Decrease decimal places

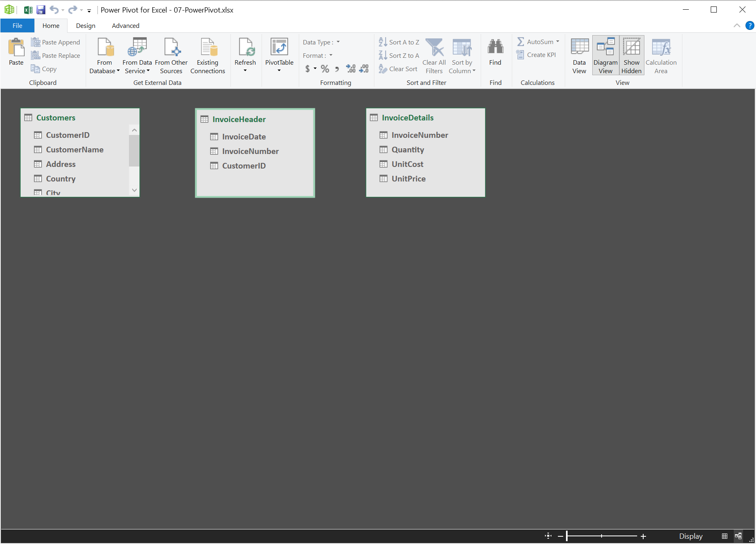coord(364,69)
